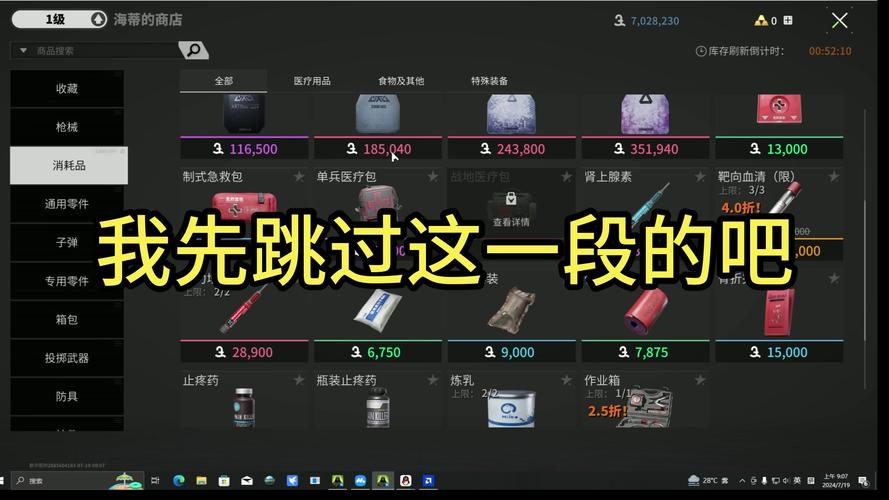Favorite 止疼药 with its star
Viewport: 889px width, 500px height.
(299, 380)
